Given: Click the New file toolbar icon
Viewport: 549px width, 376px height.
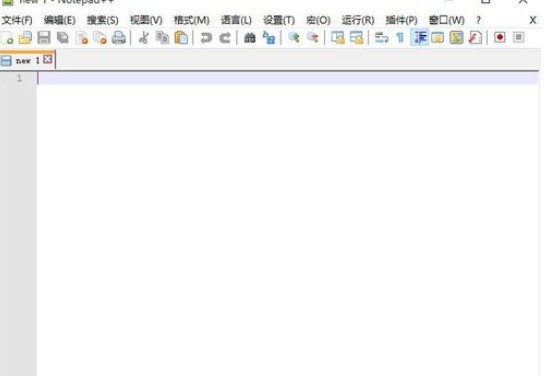Looking at the screenshot, I should pyautogui.click(x=7, y=38).
